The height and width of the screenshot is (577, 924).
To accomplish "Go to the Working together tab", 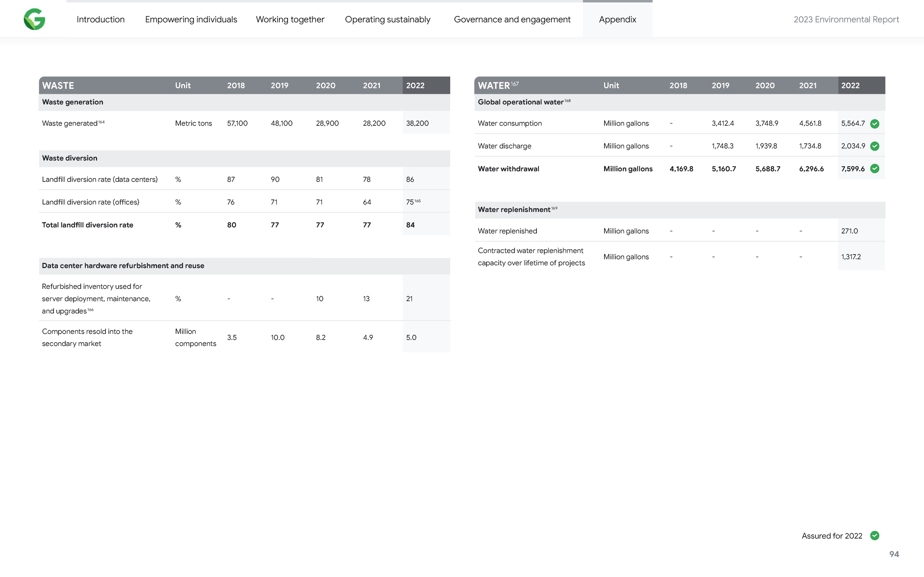I will point(290,19).
